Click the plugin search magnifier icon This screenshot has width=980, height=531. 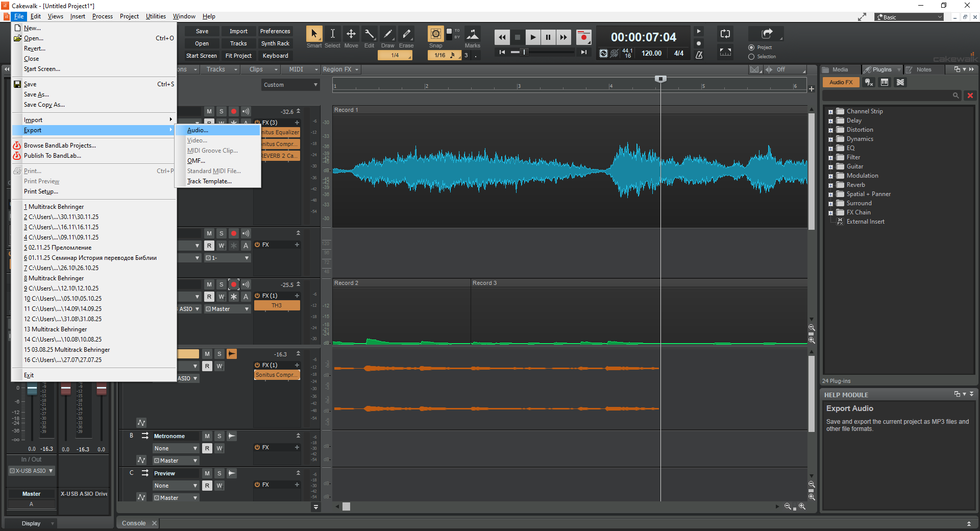[955, 95]
